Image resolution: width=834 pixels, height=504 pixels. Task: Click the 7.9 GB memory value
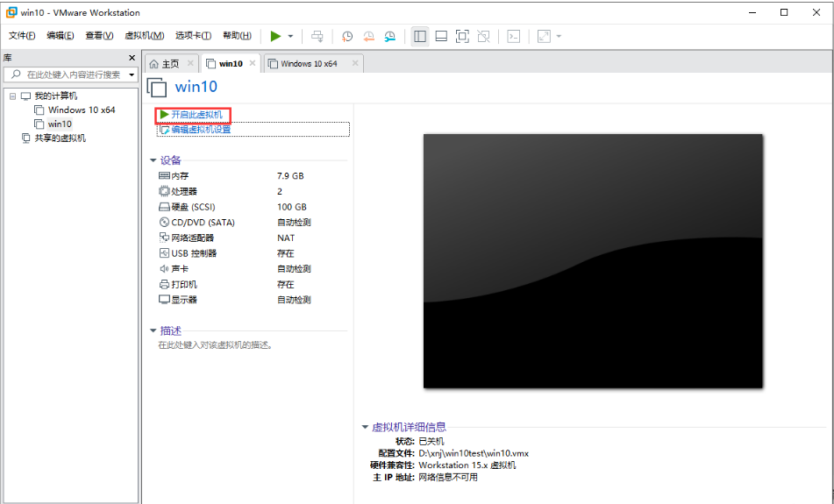point(290,176)
